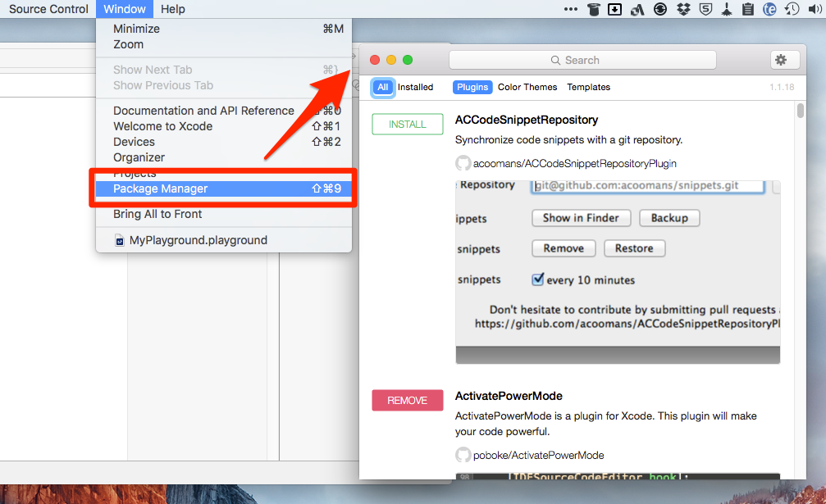826x504 pixels.
Task: Open Time Machine menu bar icon
Action: (792, 9)
